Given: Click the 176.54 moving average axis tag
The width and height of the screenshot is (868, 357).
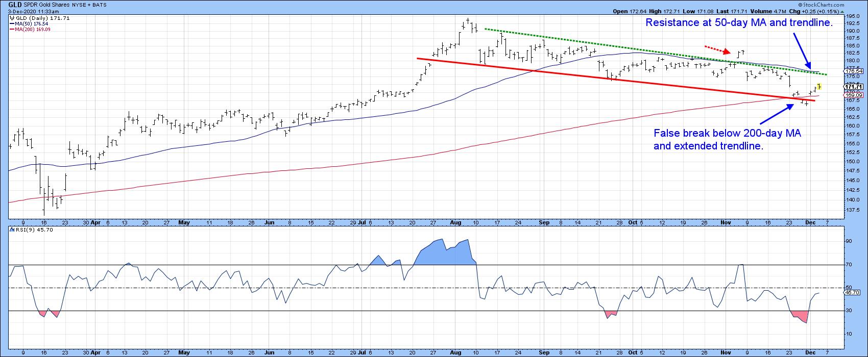Looking at the screenshot, I should 854,71.
